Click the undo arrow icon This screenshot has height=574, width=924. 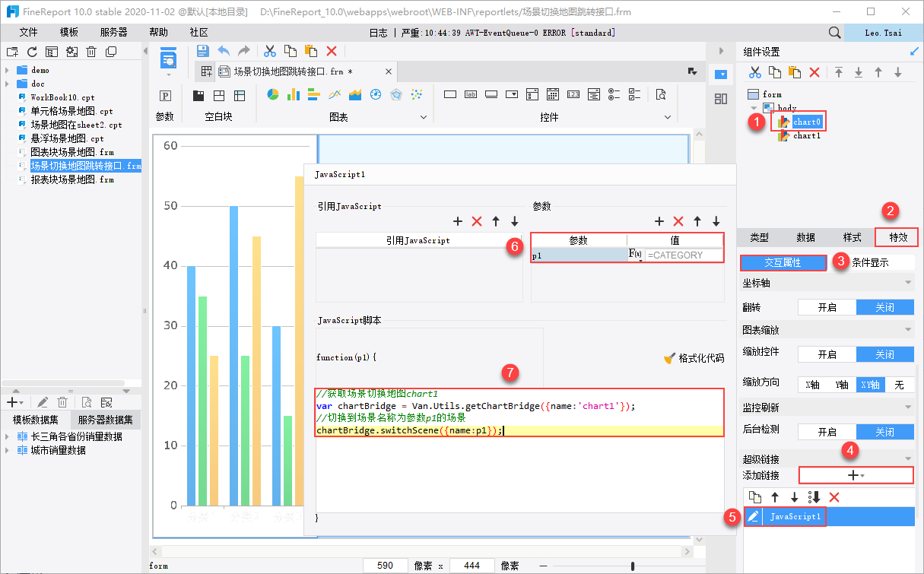point(224,51)
